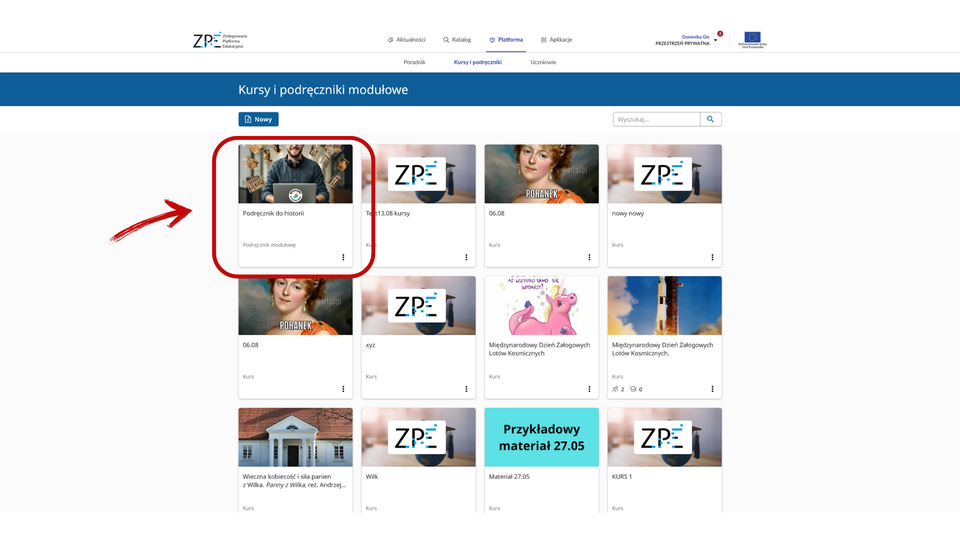Click the participants count icon on rocket course
The width and height of the screenshot is (960, 540).
(615, 389)
